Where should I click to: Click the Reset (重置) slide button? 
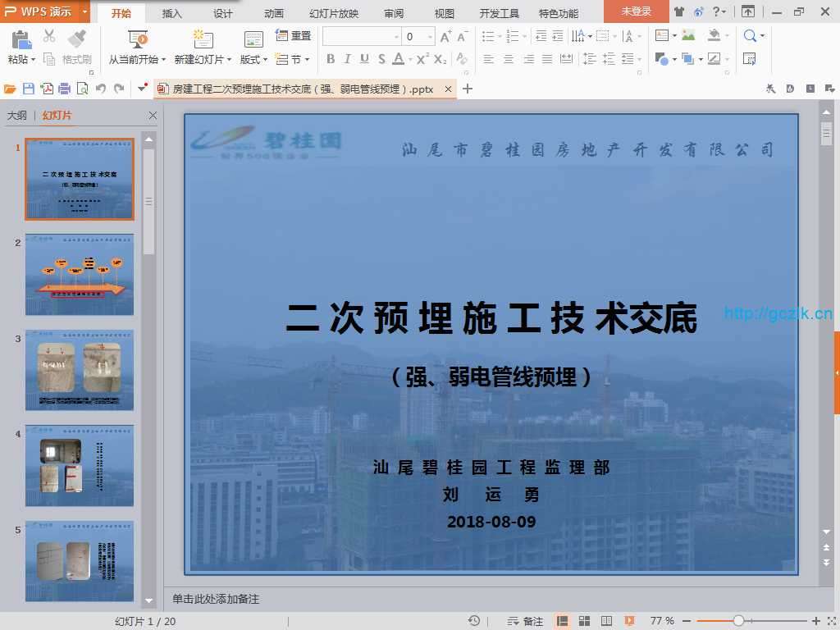294,36
